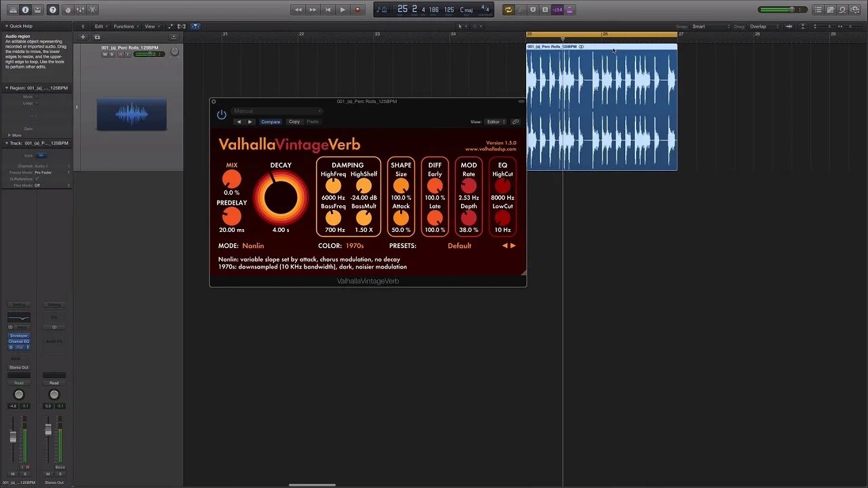The width and height of the screenshot is (868, 488).
Task: Toggle the ValhallaVintageVerb plugin power button
Action: tap(222, 115)
